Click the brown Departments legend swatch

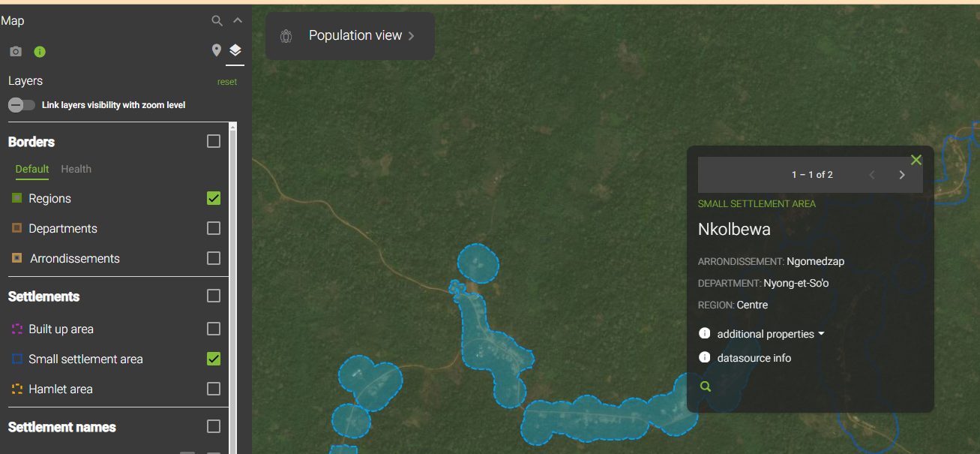point(17,228)
